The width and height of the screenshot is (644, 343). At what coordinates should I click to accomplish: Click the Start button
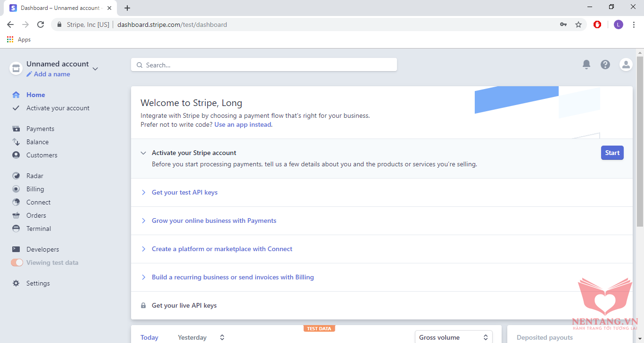coord(612,153)
